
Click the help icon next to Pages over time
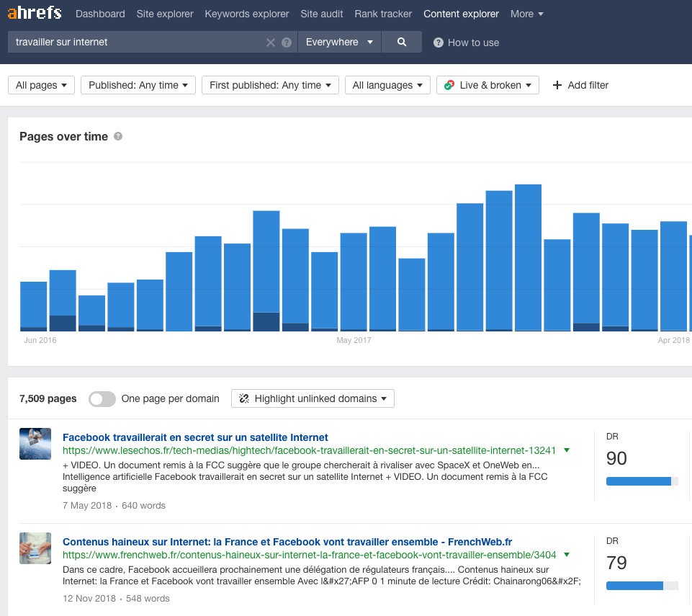pyautogui.click(x=118, y=136)
